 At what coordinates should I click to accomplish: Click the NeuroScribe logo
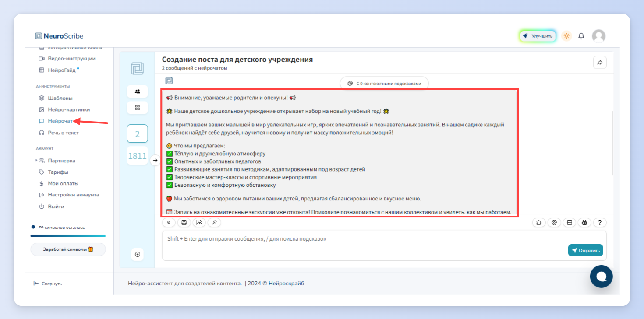coord(59,36)
